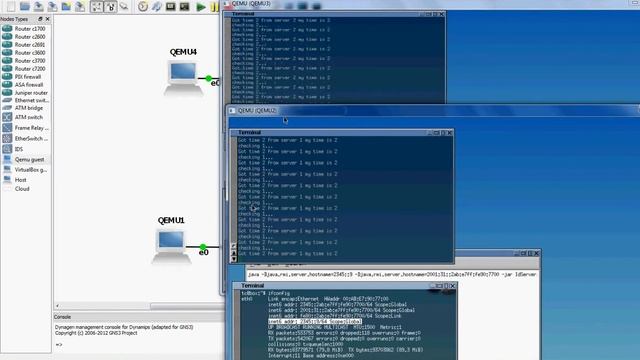Click the green e0 link dot beside QEMU1
The height and width of the screenshot is (360, 640).
click(x=203, y=247)
